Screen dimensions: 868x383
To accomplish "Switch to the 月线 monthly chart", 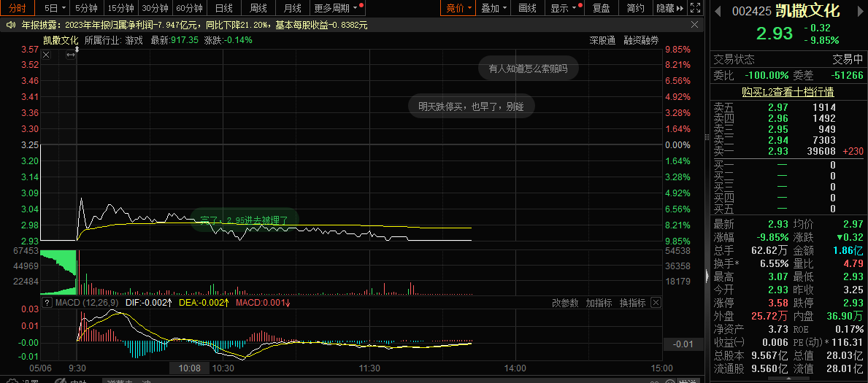I will coord(292,8).
